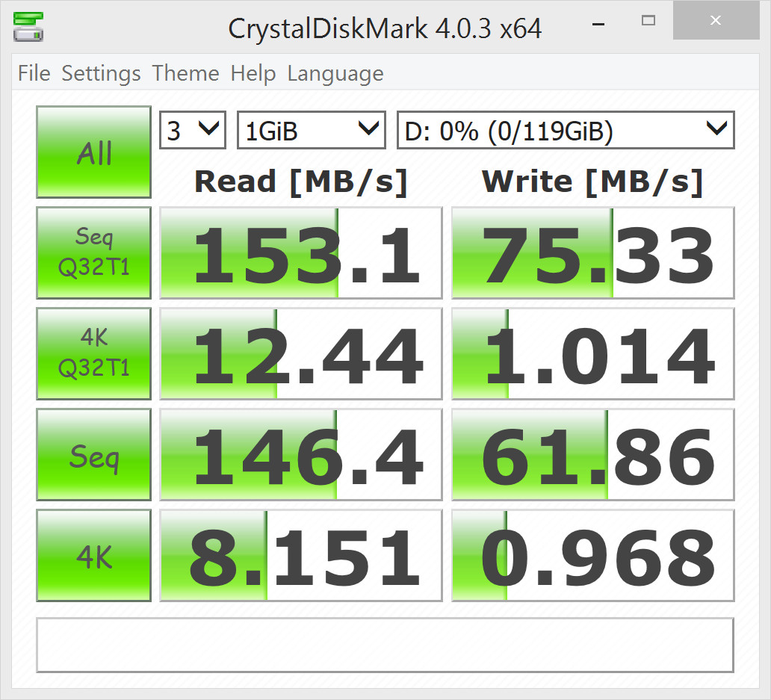
Task: Expand the D: drive selection dropdown
Action: pyautogui.click(x=566, y=130)
